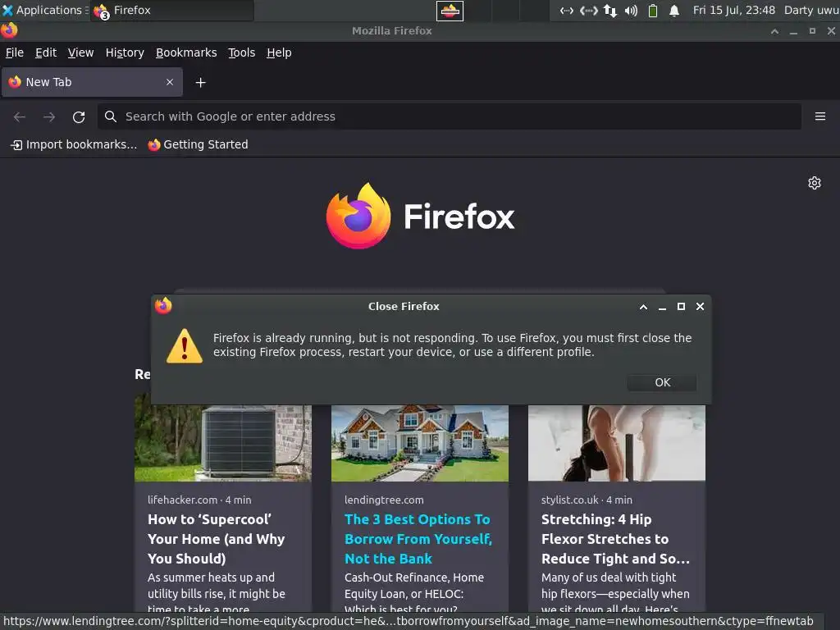Click the workspace switcher thumbnail in panel
840x630 pixels.
click(x=450, y=11)
